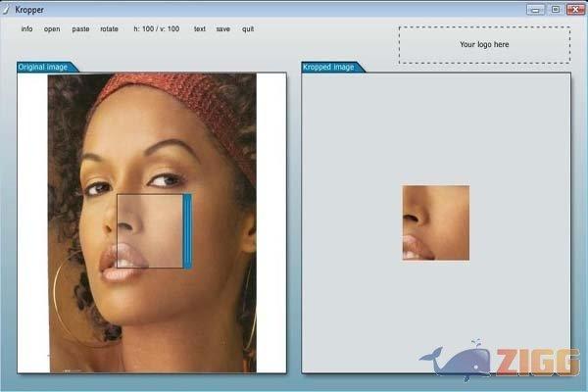Screen dimensions: 588x392
Task: Save the cropped image
Action: (223, 29)
